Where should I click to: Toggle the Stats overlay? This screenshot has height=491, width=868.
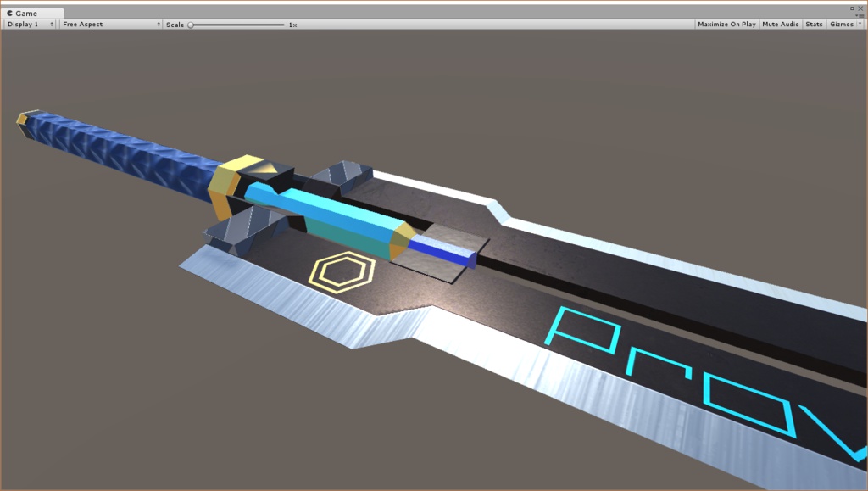pos(814,25)
